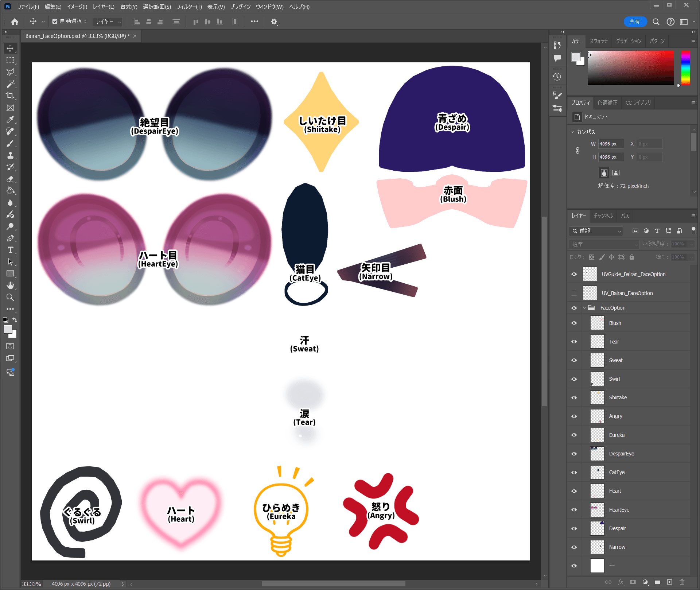Select the Paint Bucket tool
700x590 pixels.
coord(10,191)
